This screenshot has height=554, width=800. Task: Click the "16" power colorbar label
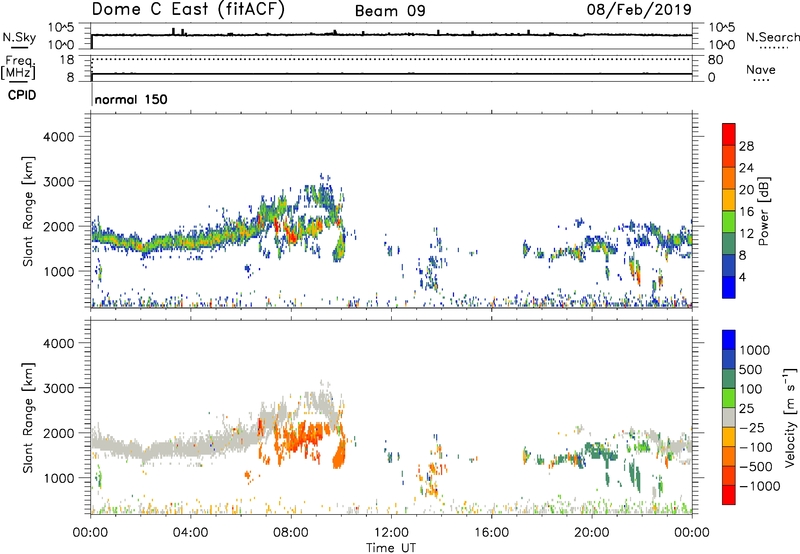click(x=746, y=212)
